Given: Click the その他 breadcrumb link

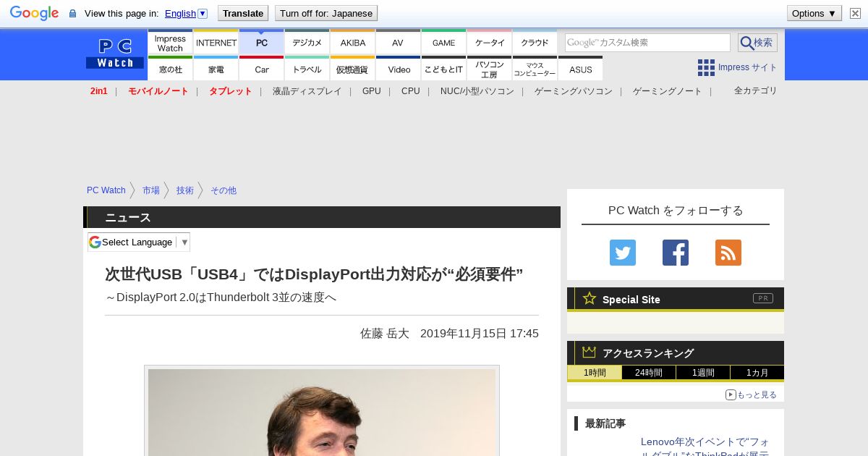Looking at the screenshot, I should [x=224, y=190].
